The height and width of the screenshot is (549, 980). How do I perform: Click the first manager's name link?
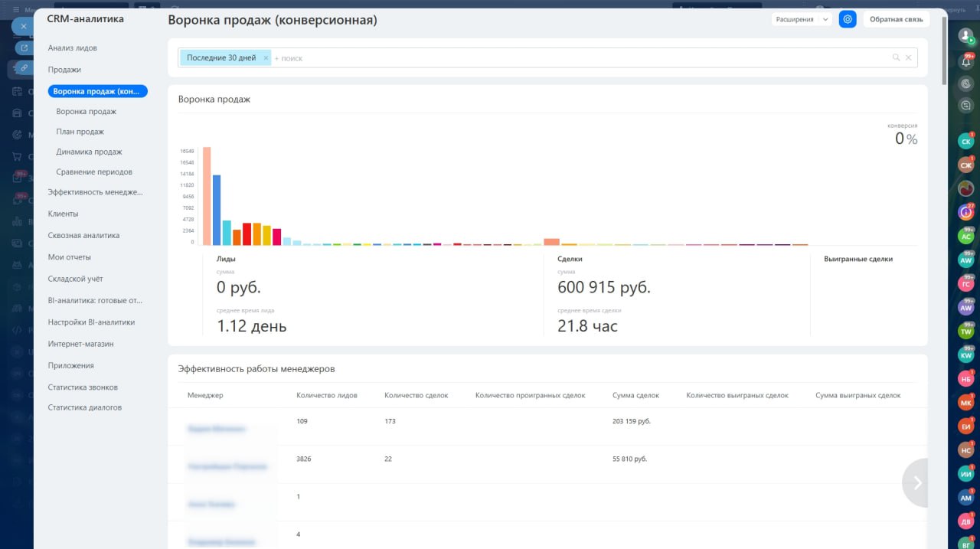tap(218, 429)
